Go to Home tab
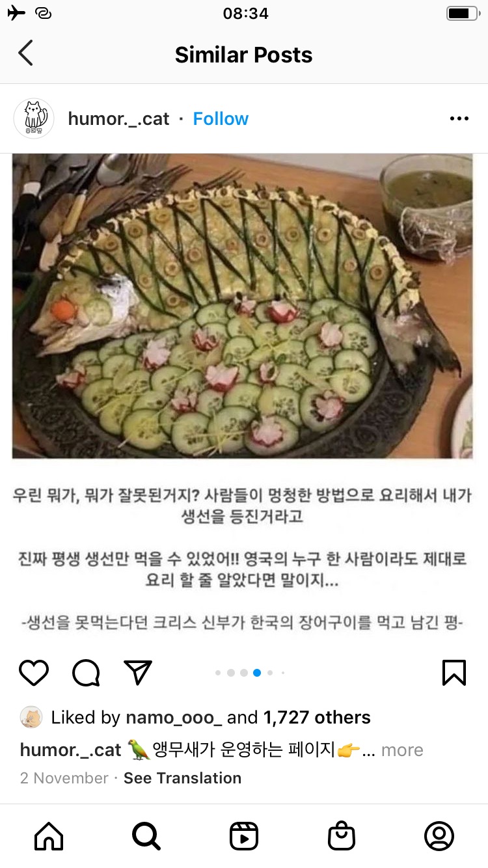Image resolution: width=488 pixels, height=868 pixels. coord(49,836)
